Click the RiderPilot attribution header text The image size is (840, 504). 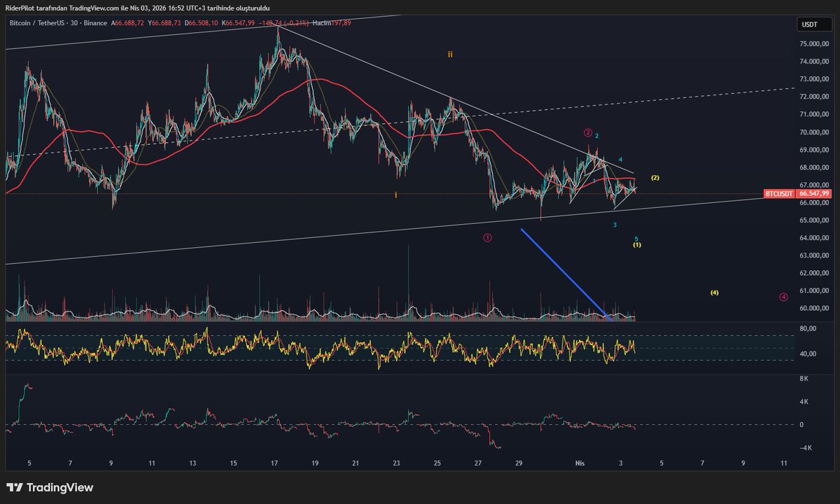click(x=136, y=7)
